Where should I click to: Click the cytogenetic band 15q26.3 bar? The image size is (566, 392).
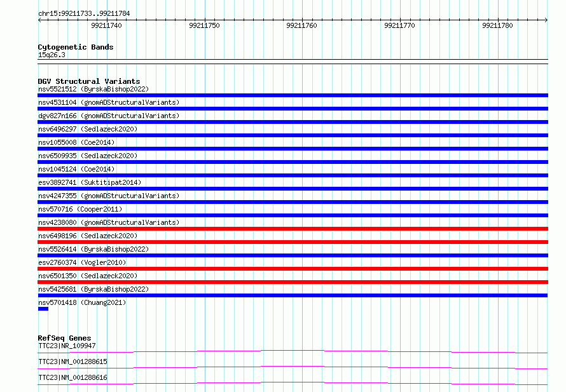tap(293, 62)
